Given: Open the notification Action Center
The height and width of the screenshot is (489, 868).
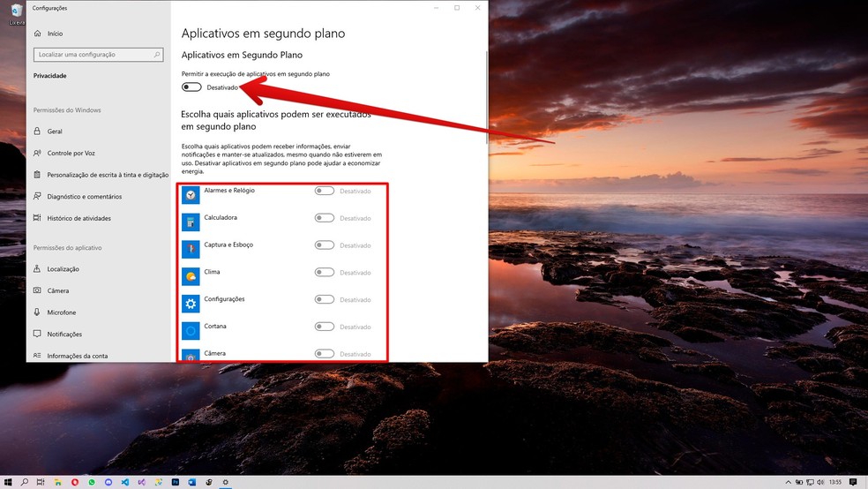Looking at the screenshot, I should click(x=853, y=482).
